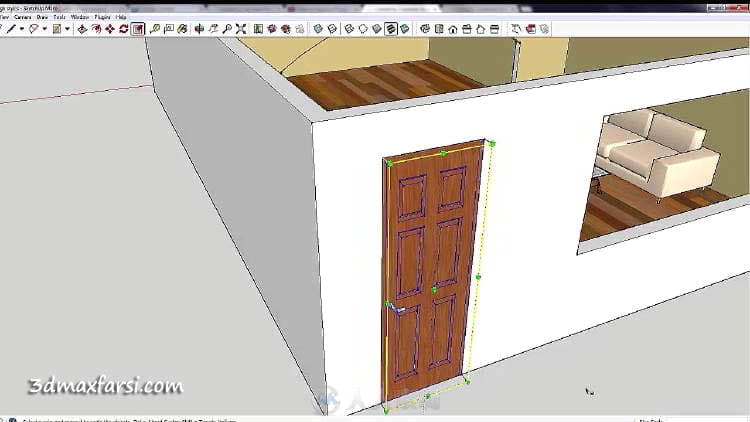Switch to Monochrome face style
Image resolution: width=750 pixels, height=422 pixels.
pyautogui.click(x=405, y=29)
